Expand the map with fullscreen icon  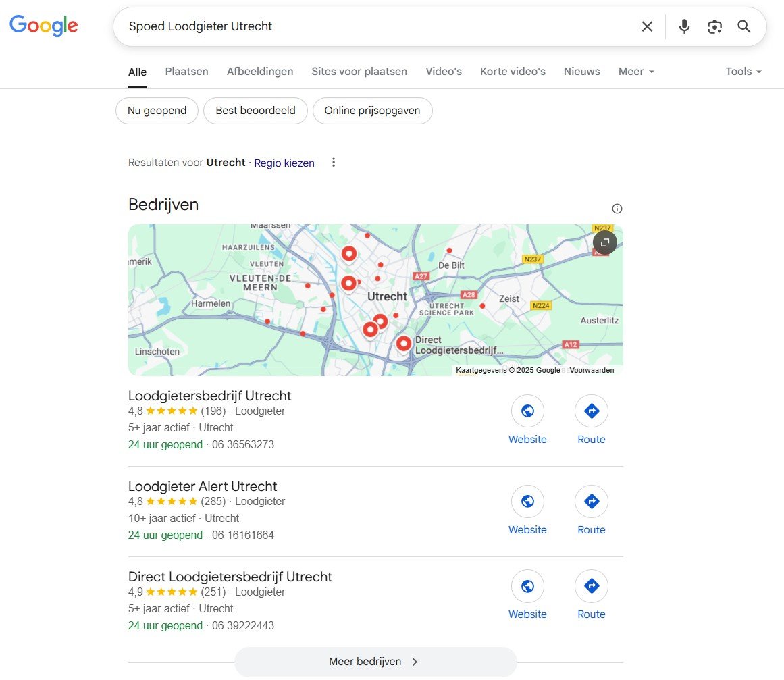(604, 242)
